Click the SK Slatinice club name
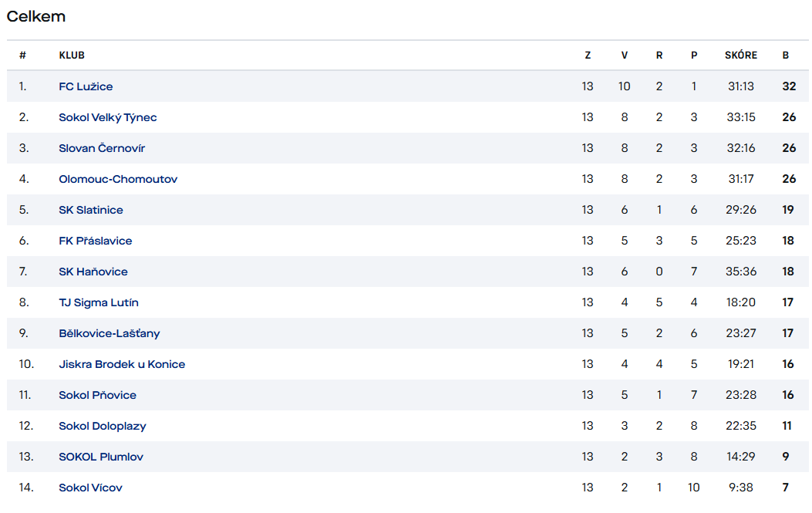The height and width of the screenshot is (513, 812). (91, 210)
